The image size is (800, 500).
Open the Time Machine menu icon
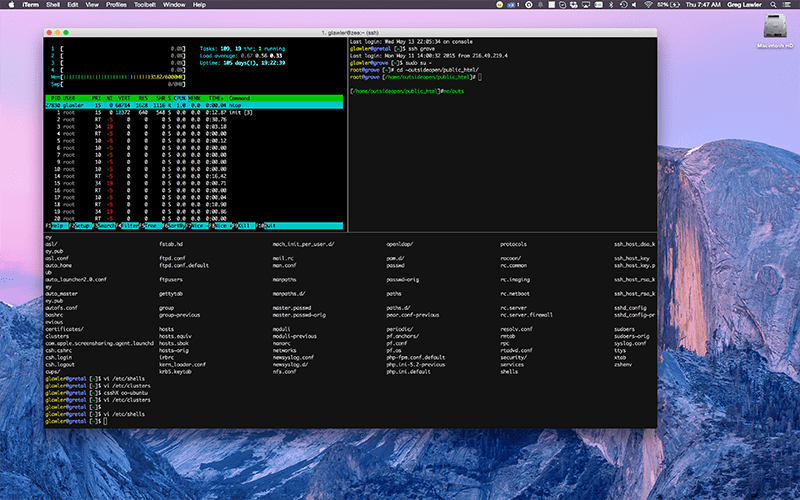pyautogui.click(x=623, y=5)
